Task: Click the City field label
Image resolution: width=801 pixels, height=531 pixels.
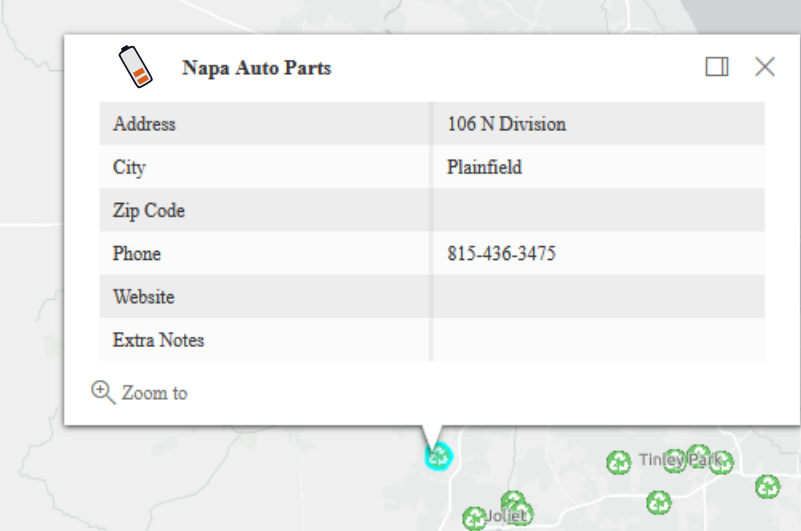Action: coord(129,168)
